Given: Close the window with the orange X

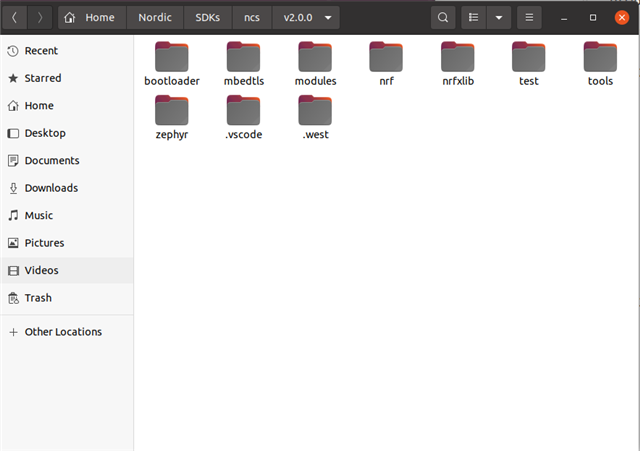Looking at the screenshot, I should [x=622, y=18].
